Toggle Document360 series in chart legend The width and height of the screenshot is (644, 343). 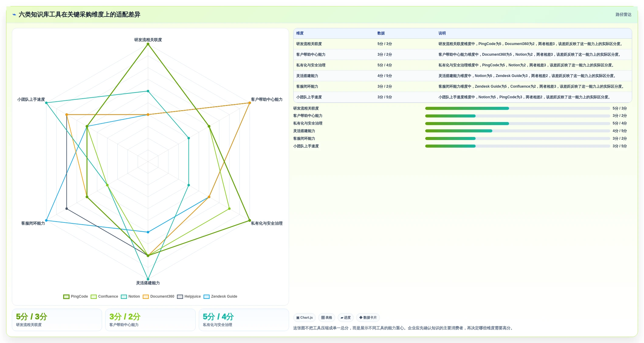tap(158, 296)
